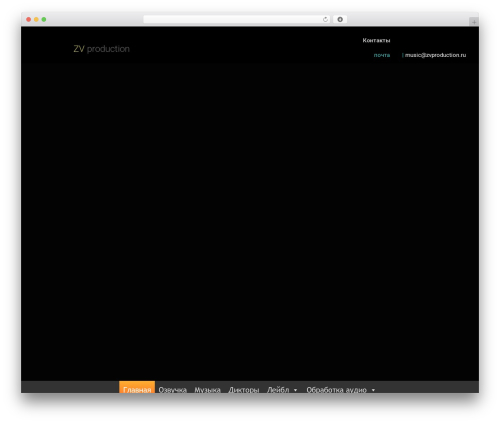The height and width of the screenshot is (423, 500).
Task: Click the green maximize window button
Action: coord(44,19)
